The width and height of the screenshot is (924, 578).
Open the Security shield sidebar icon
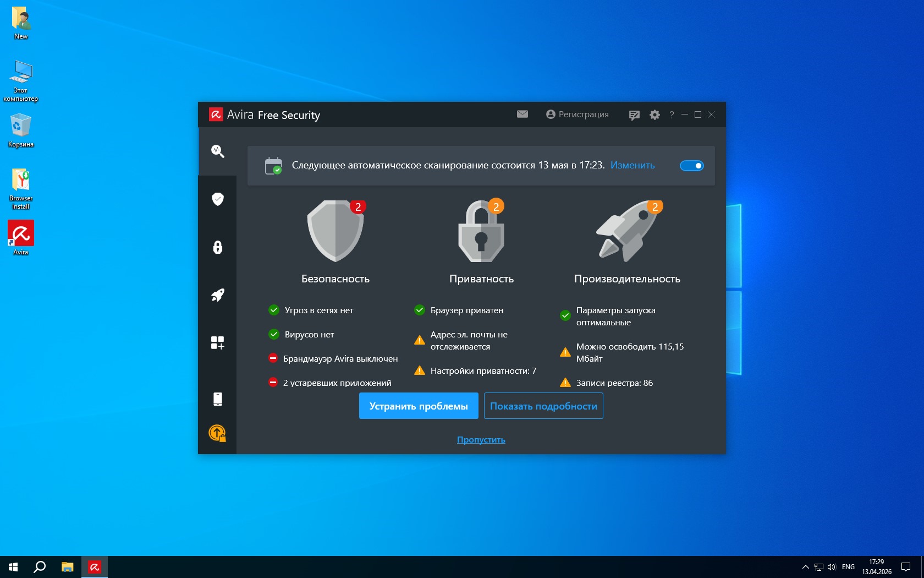coord(217,199)
